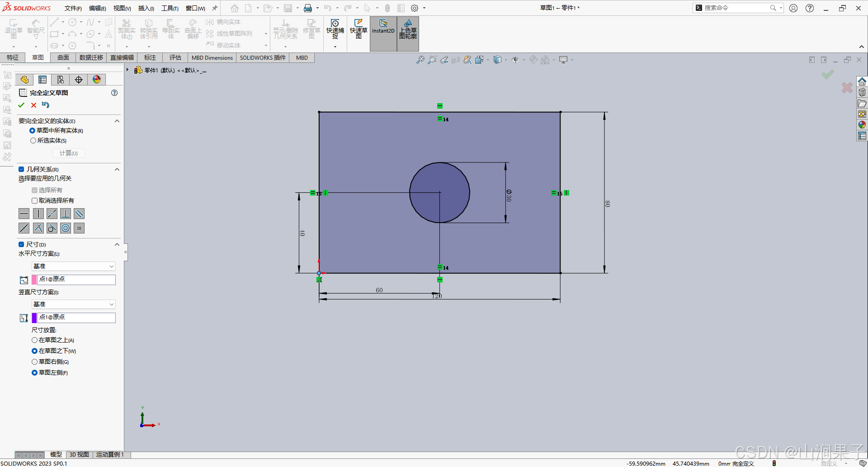Open Motion Study 1 bottom tab

click(x=109, y=454)
